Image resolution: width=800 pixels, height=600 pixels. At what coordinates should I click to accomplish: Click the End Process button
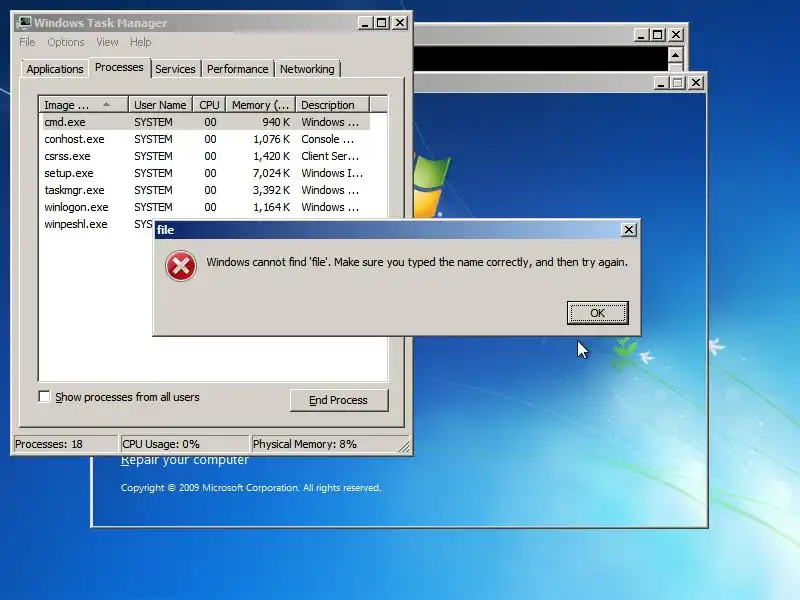[x=339, y=400]
